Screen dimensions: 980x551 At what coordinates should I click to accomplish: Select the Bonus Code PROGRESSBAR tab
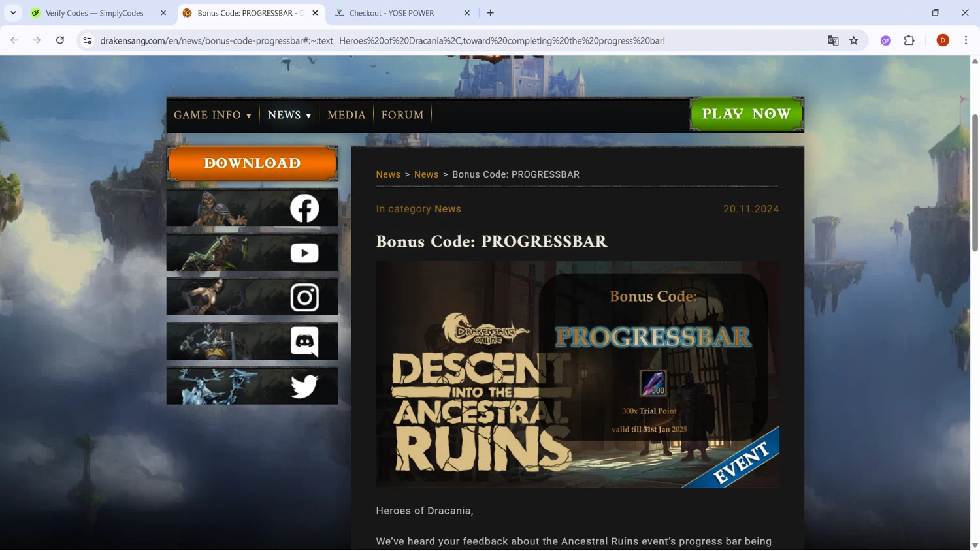pyautogui.click(x=250, y=13)
